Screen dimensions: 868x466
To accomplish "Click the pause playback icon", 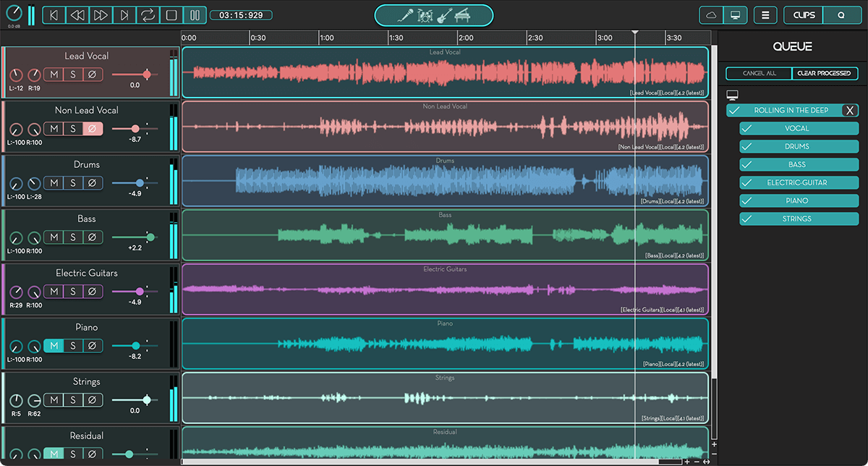I will click(x=194, y=14).
